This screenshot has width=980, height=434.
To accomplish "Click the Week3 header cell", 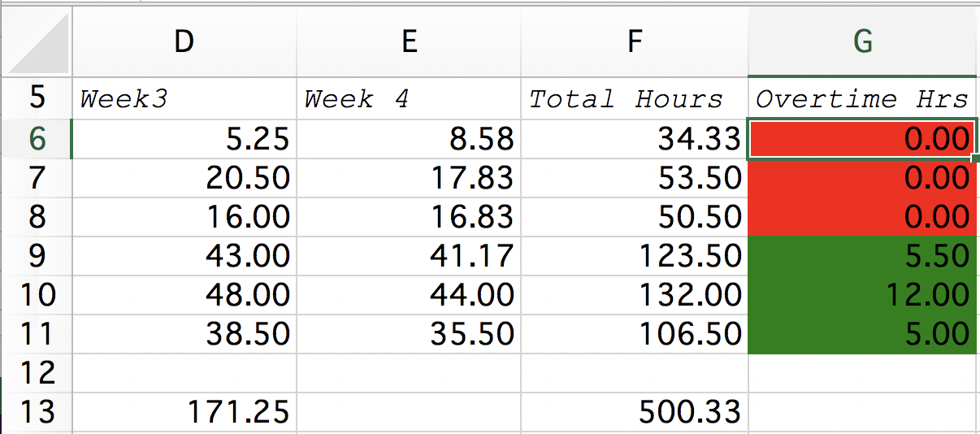I will (184, 98).
